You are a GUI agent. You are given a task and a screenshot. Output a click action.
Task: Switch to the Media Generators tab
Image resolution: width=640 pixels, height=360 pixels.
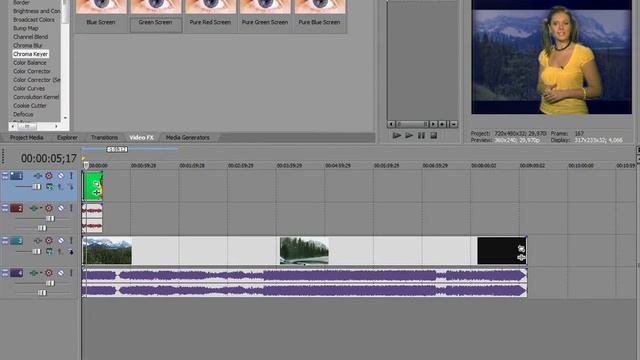(188, 138)
